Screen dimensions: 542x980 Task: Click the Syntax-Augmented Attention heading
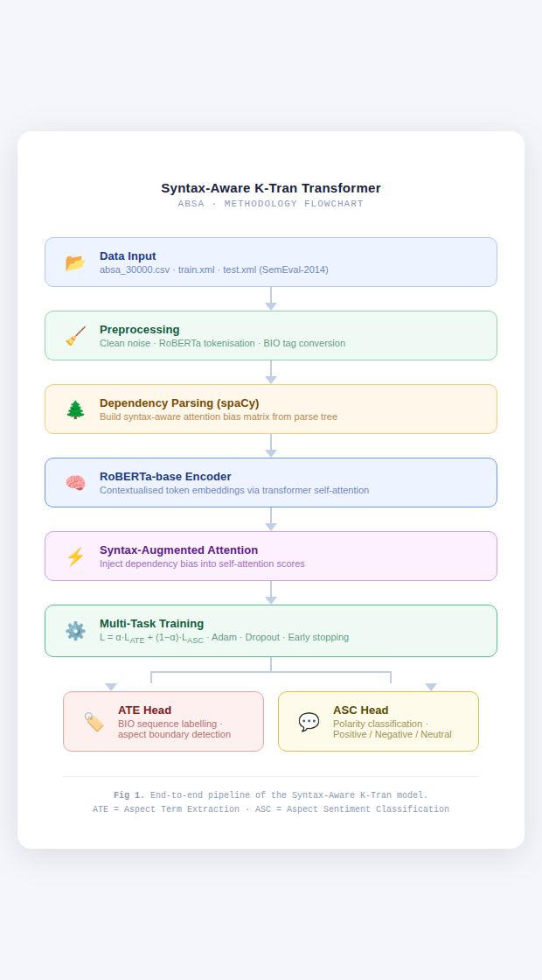tap(178, 549)
